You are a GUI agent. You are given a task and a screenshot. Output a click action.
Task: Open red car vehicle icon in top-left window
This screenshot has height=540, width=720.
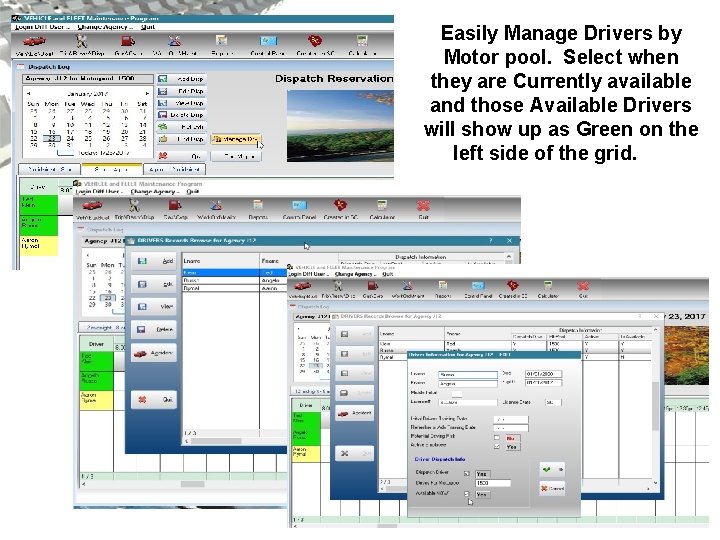(x=34, y=42)
